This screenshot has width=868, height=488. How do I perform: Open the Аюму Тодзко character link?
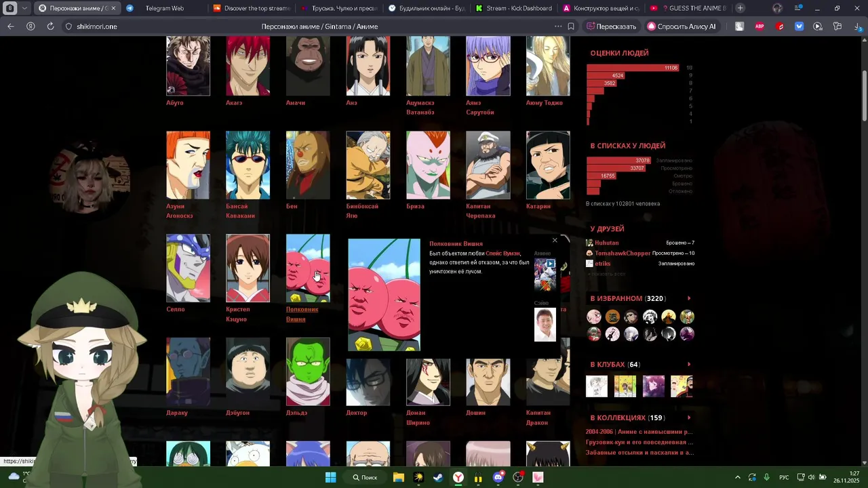545,103
